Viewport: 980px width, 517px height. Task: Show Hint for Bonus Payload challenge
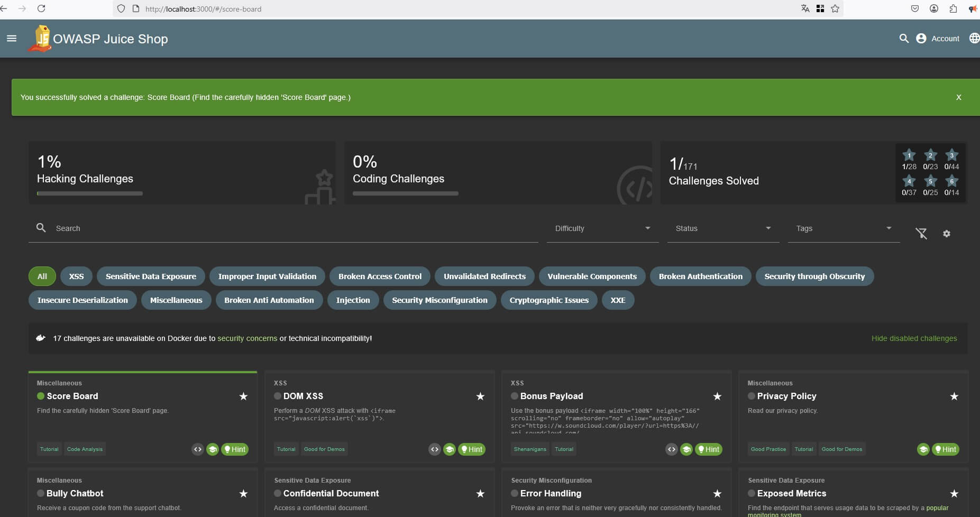(709, 449)
